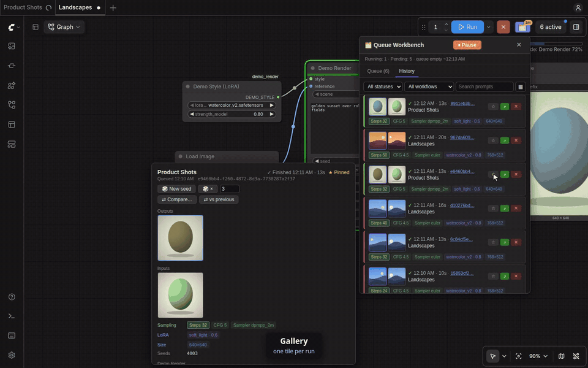Toggle the right side panel icon
The width and height of the screenshot is (588, 368).
576,27
